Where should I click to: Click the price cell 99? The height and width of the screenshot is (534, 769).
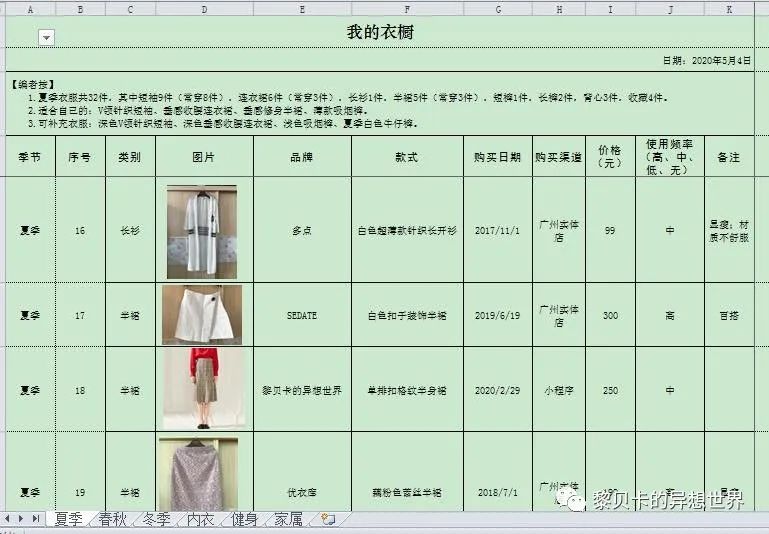(x=611, y=230)
